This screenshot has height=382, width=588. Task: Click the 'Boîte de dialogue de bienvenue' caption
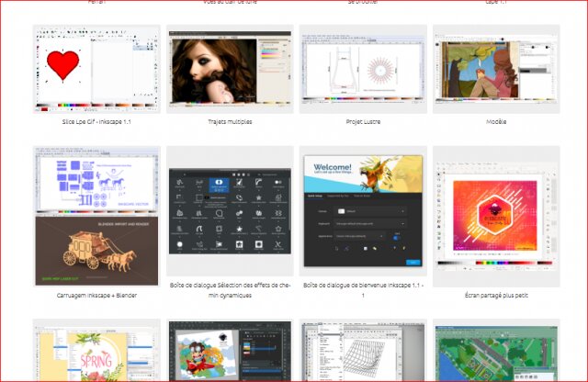click(x=363, y=290)
